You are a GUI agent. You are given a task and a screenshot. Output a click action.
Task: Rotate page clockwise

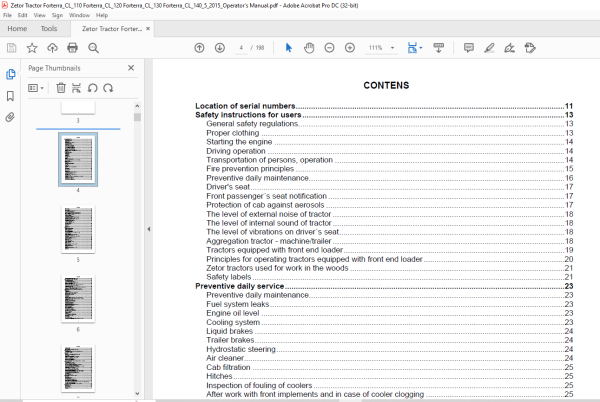(108, 88)
